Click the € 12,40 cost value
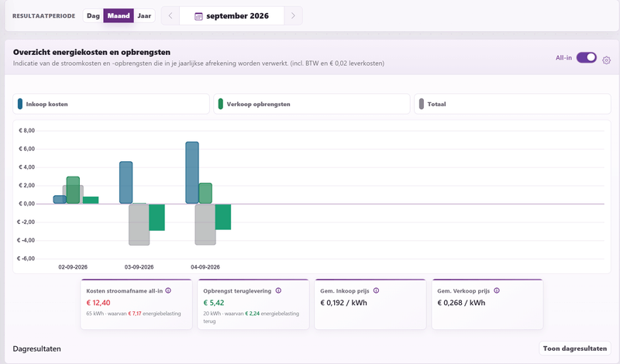 pos(98,303)
